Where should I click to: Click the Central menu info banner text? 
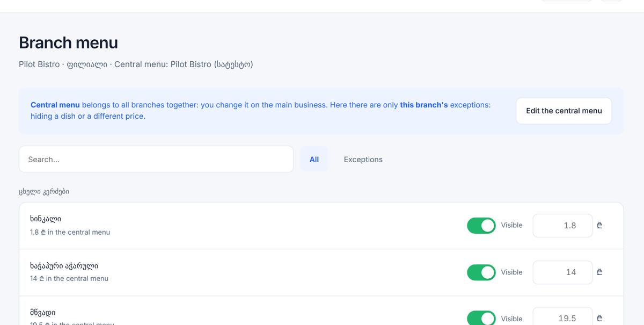coord(261,111)
